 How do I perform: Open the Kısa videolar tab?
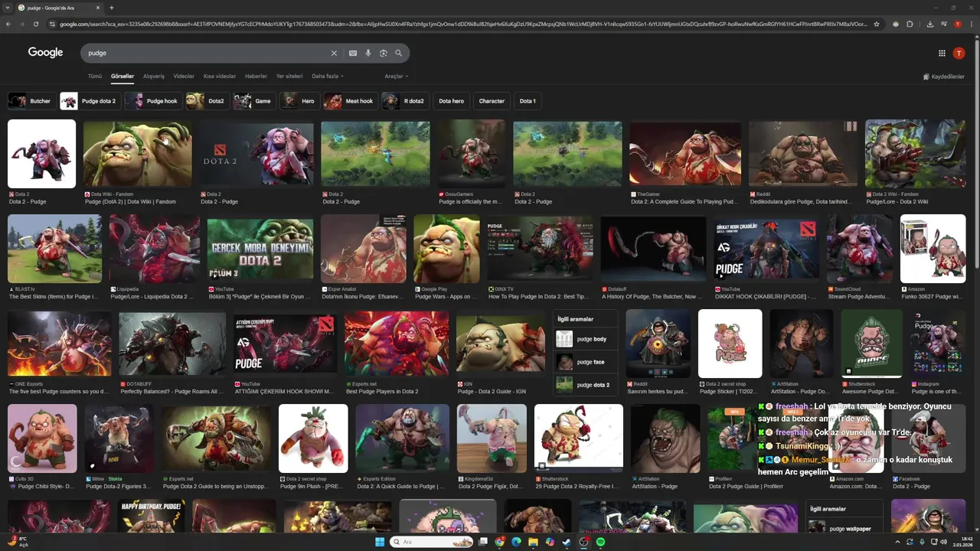click(x=220, y=77)
